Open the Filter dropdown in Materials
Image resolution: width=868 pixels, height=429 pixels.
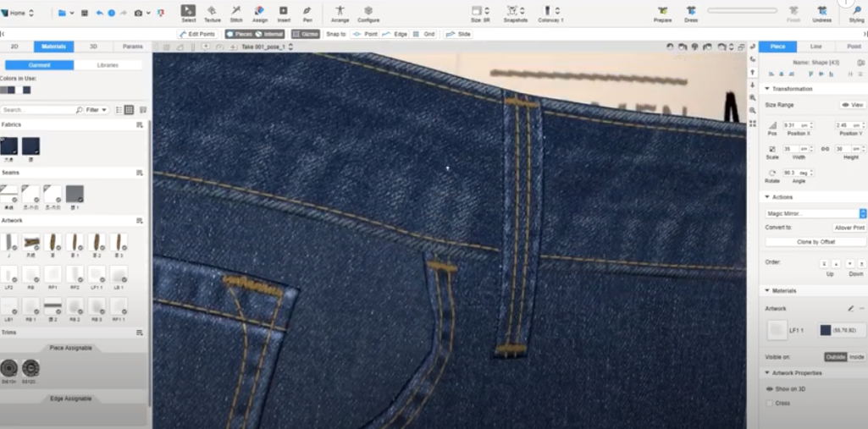pyautogui.click(x=97, y=110)
